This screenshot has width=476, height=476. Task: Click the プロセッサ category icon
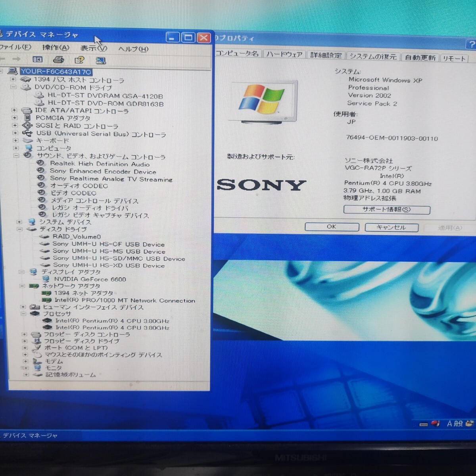(35, 313)
